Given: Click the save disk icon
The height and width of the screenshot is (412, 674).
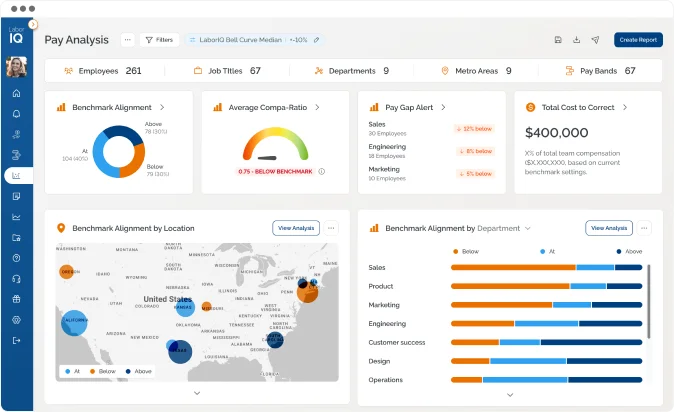Looking at the screenshot, I should 558,40.
